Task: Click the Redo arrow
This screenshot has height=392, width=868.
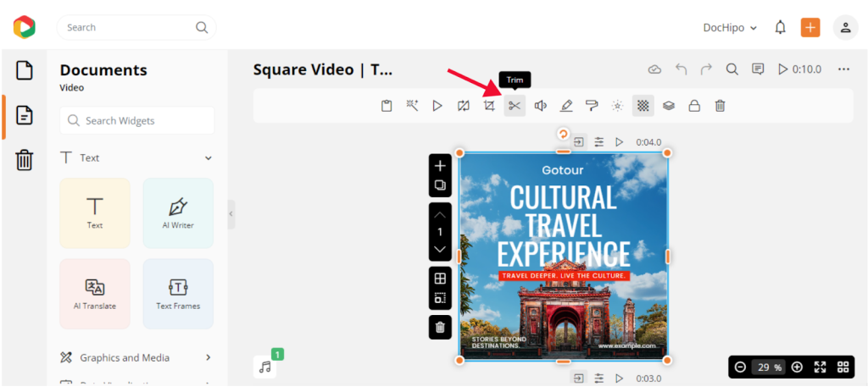Action: [706, 69]
